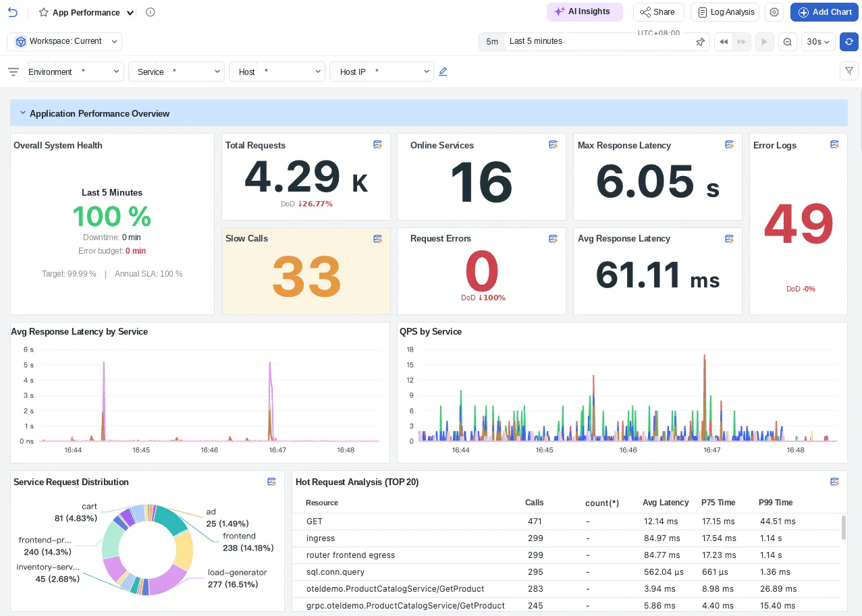862x616 pixels.
Task: Click the Share button
Action: tap(658, 12)
